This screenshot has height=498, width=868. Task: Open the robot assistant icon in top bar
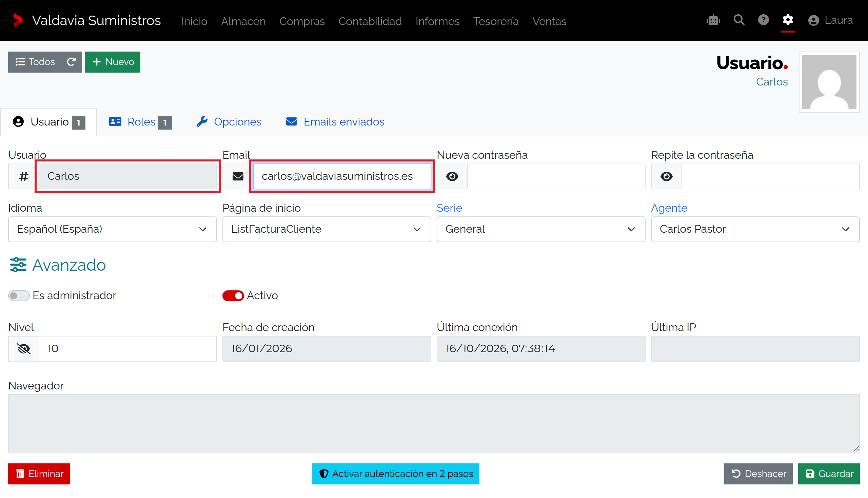(x=713, y=20)
